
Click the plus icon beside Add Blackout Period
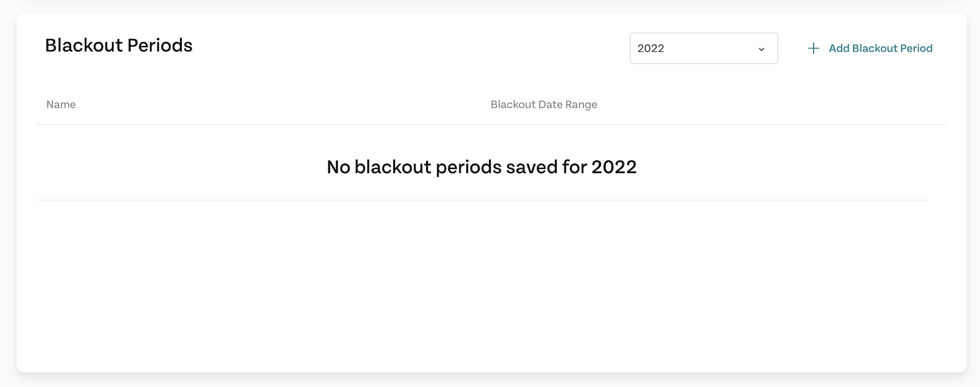[x=813, y=48]
